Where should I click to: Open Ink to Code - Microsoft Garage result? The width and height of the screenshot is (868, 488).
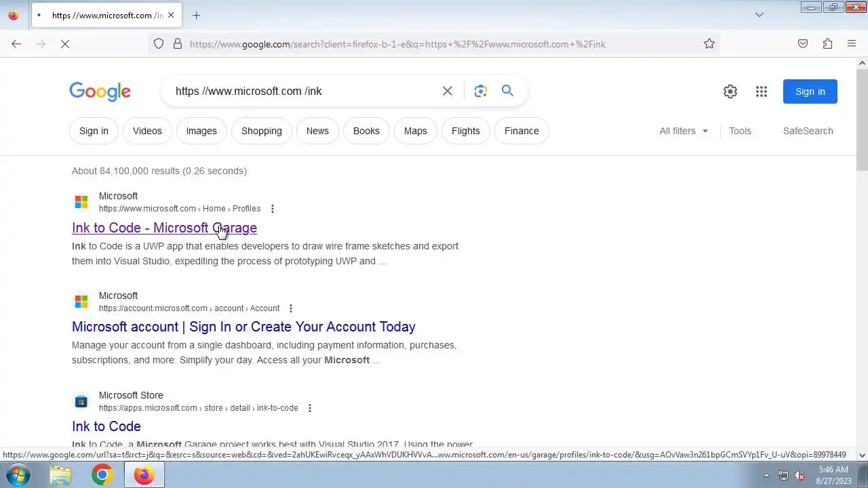(164, 228)
